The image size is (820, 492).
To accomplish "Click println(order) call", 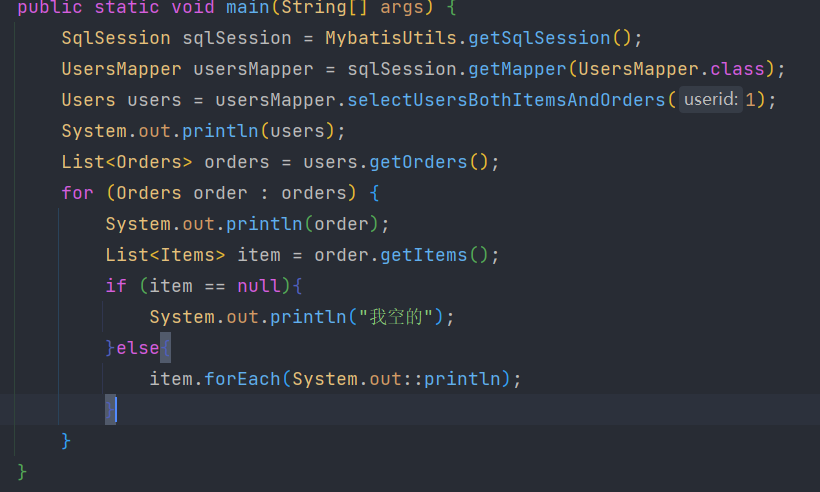I will tap(302, 224).
